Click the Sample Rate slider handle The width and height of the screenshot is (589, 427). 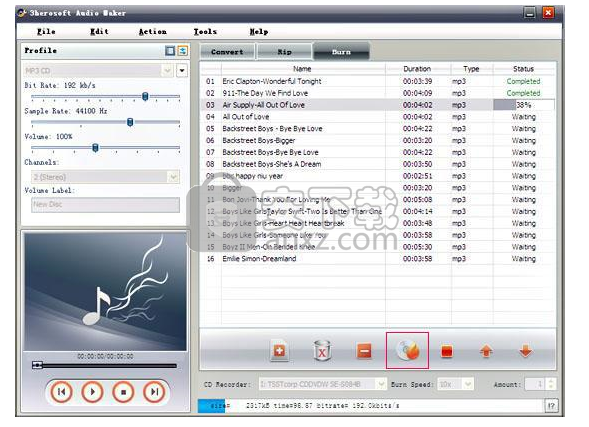[130, 122]
